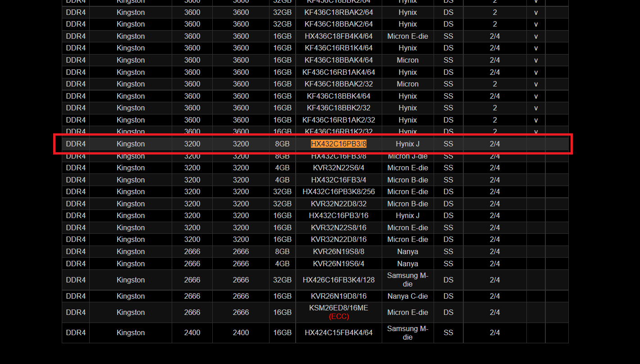Click DS in the HX432C16PB3K8/256 row

tap(448, 191)
